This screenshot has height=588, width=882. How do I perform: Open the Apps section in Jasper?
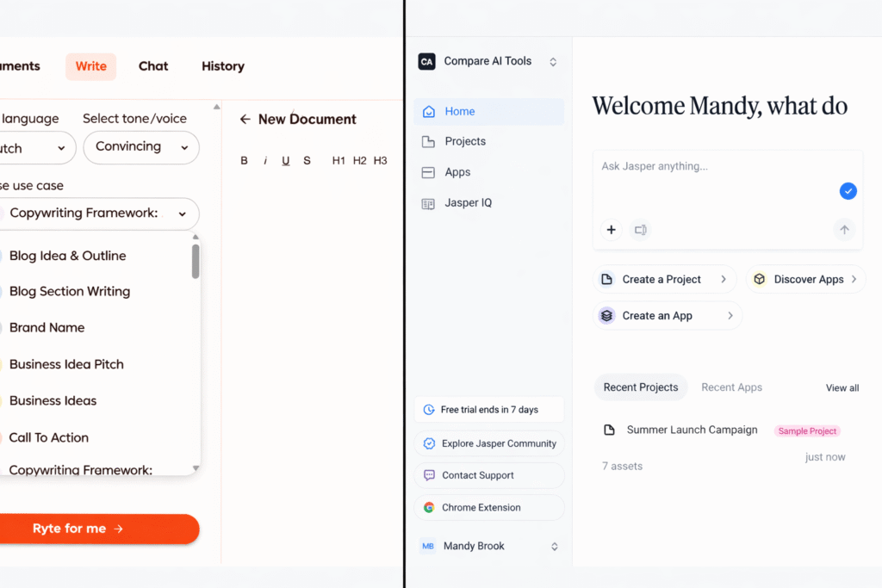coord(457,171)
